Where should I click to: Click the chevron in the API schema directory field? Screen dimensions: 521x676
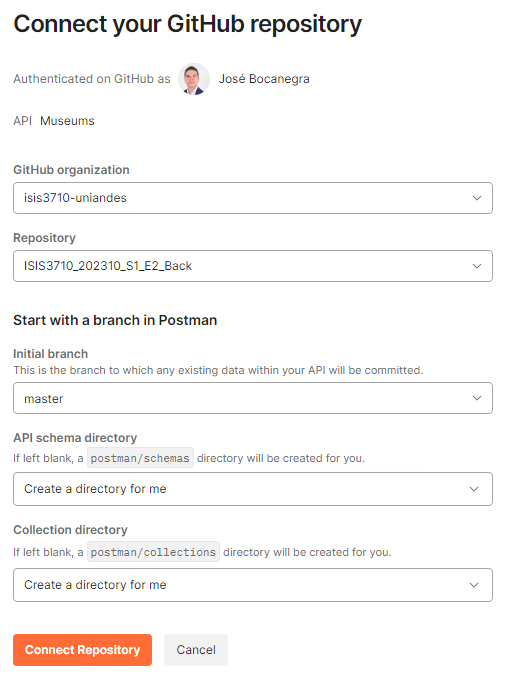(474, 489)
